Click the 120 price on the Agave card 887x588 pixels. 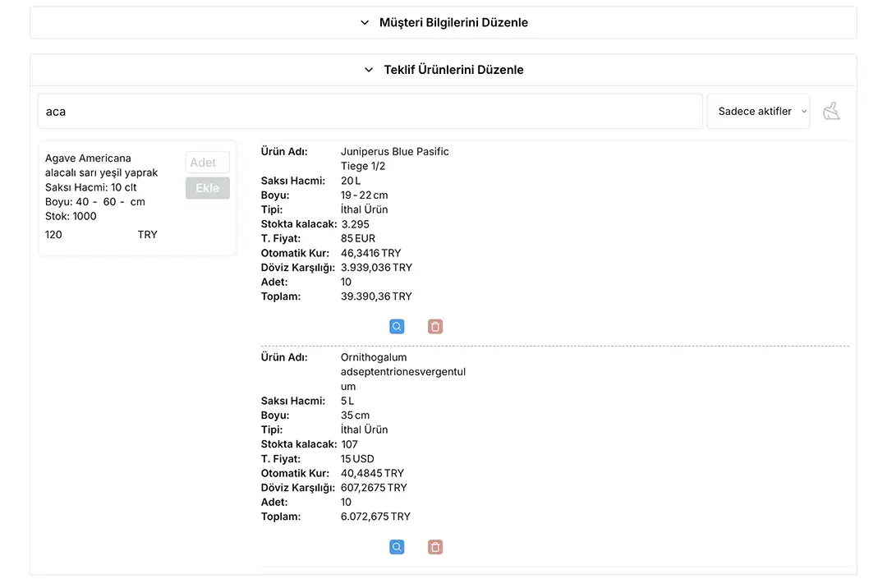coord(53,235)
